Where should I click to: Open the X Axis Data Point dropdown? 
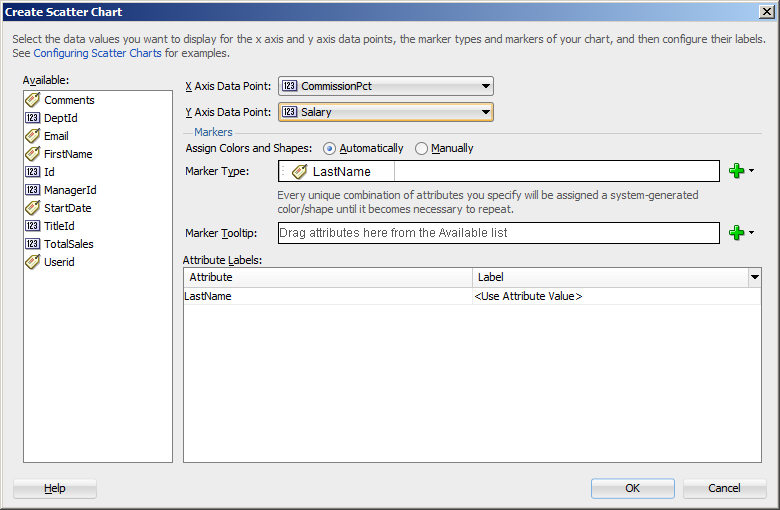[485, 87]
